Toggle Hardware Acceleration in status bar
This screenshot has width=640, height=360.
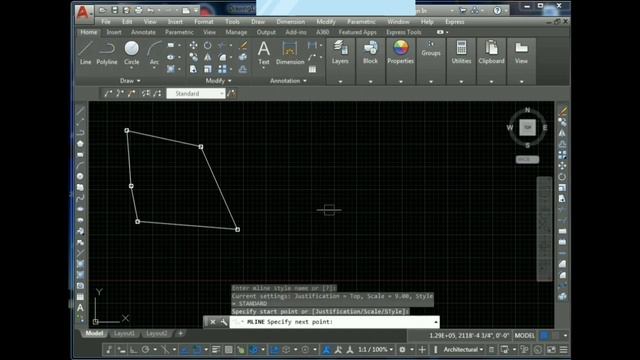coord(538,350)
